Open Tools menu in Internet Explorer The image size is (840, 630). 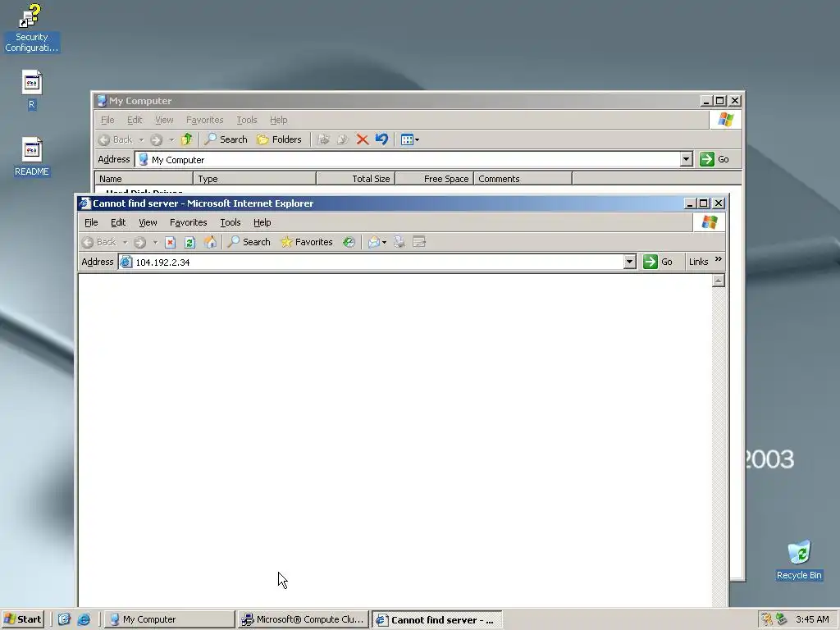click(x=231, y=222)
